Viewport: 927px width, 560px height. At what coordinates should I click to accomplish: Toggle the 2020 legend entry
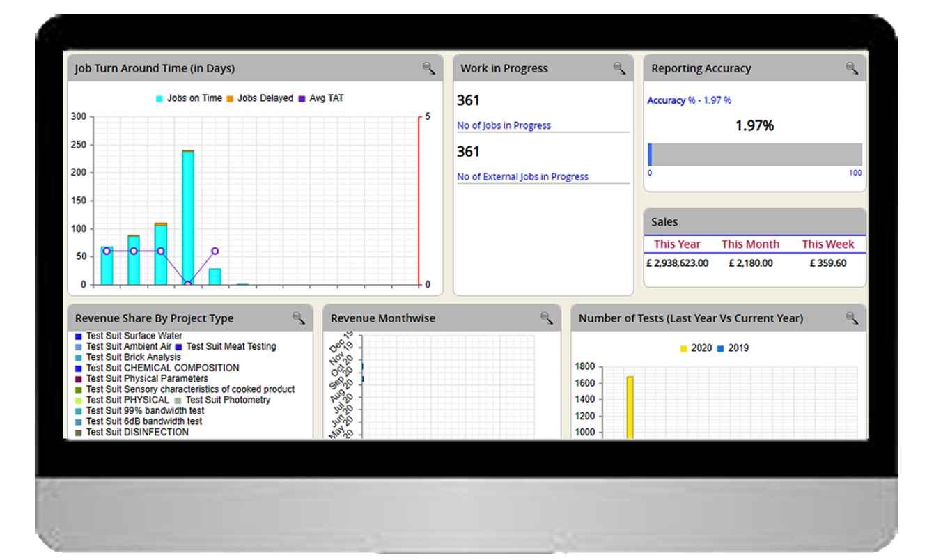[696, 348]
